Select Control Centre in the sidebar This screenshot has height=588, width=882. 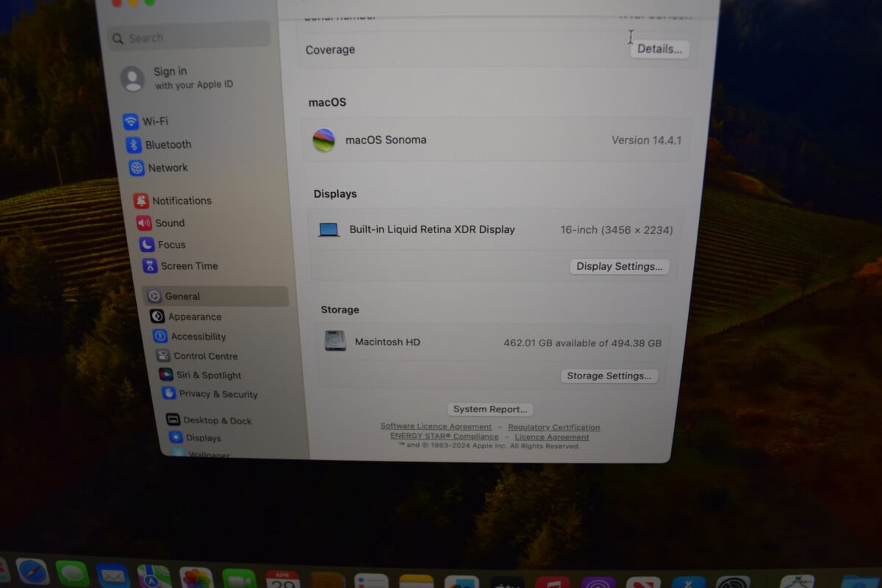coord(197,356)
